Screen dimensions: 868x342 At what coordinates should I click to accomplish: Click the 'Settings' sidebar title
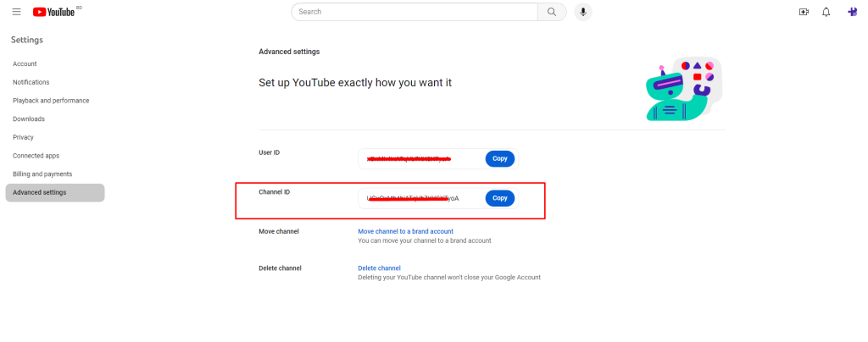click(x=27, y=40)
